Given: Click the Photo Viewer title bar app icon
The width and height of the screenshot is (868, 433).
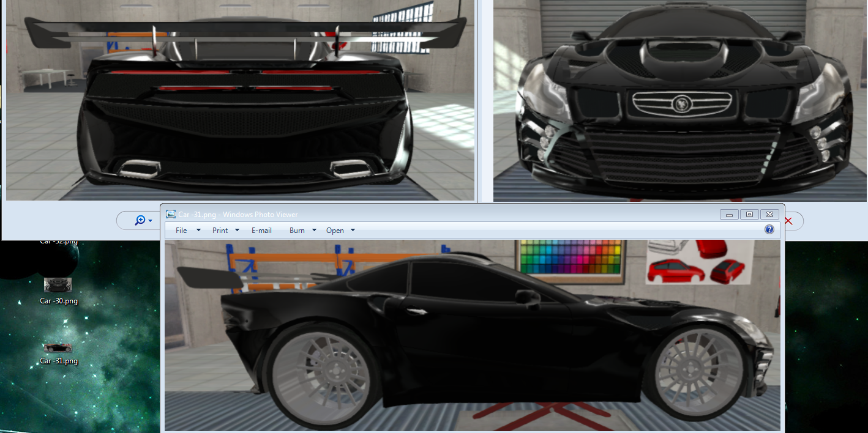Looking at the screenshot, I should click(x=171, y=214).
